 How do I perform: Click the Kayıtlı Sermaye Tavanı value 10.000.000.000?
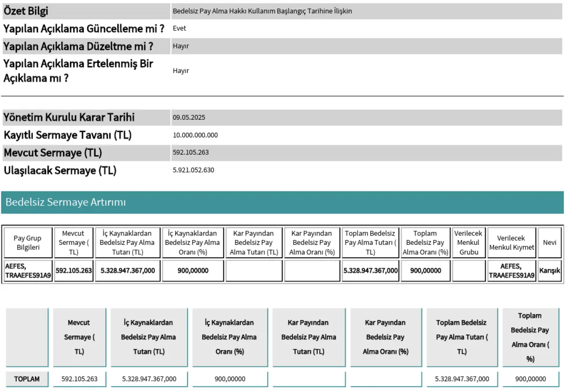tap(195, 135)
